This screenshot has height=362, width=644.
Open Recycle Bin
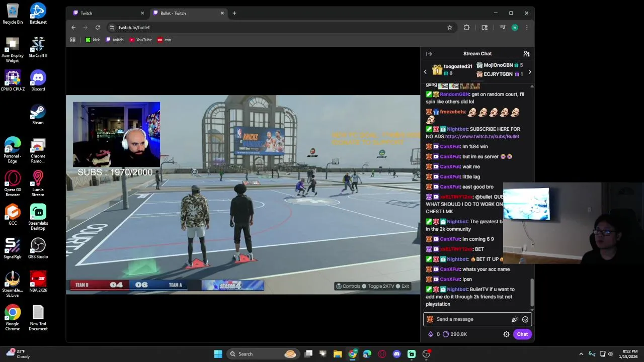pyautogui.click(x=13, y=14)
